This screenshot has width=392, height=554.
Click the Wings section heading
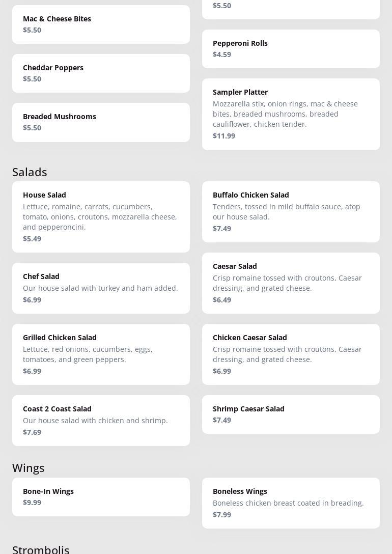point(29,468)
